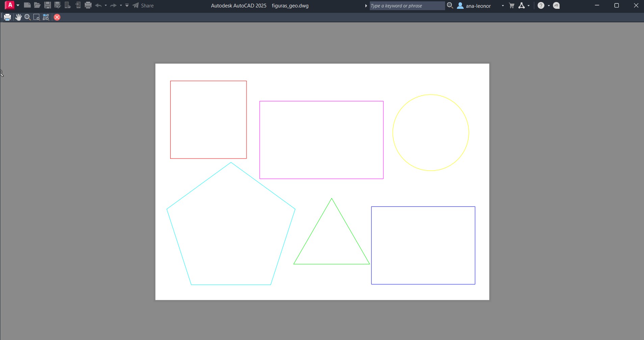The height and width of the screenshot is (340, 644).
Task: Open from Web and Mobile icon
Action: coord(68,5)
